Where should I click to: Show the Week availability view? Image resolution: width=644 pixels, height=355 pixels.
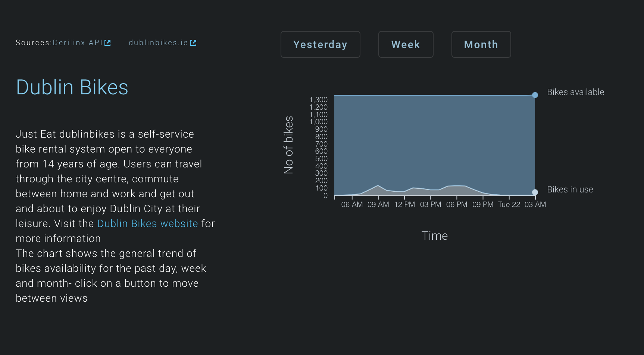pos(406,44)
